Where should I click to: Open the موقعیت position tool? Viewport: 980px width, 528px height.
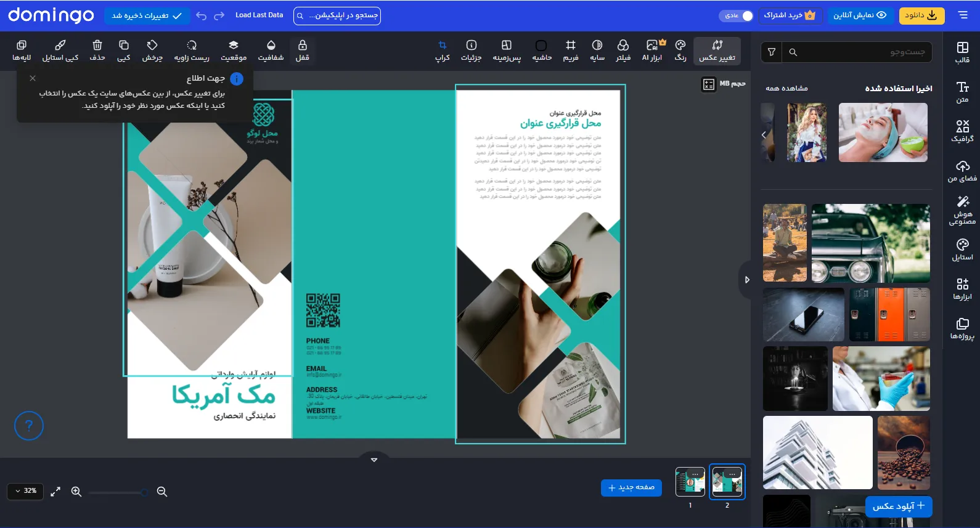click(234, 51)
